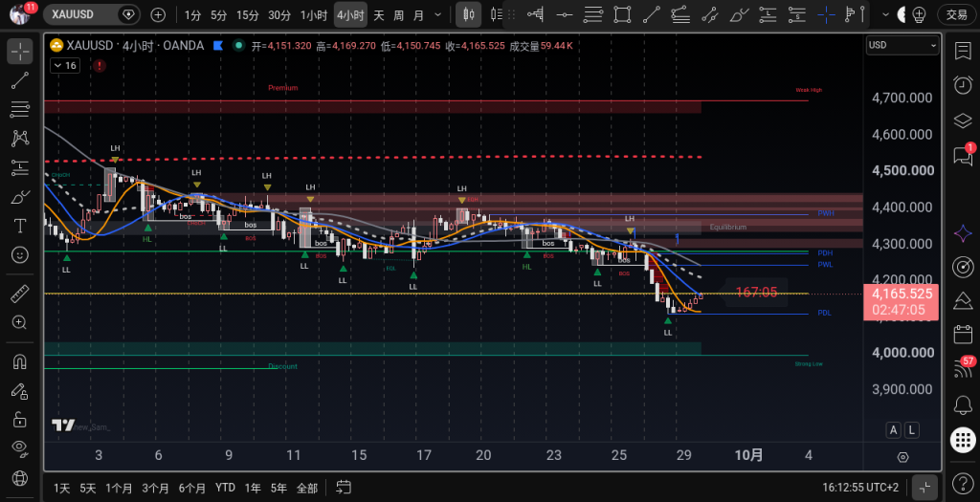The width and height of the screenshot is (980, 502).
Task: Open the USD currency dropdown
Action: (x=902, y=45)
